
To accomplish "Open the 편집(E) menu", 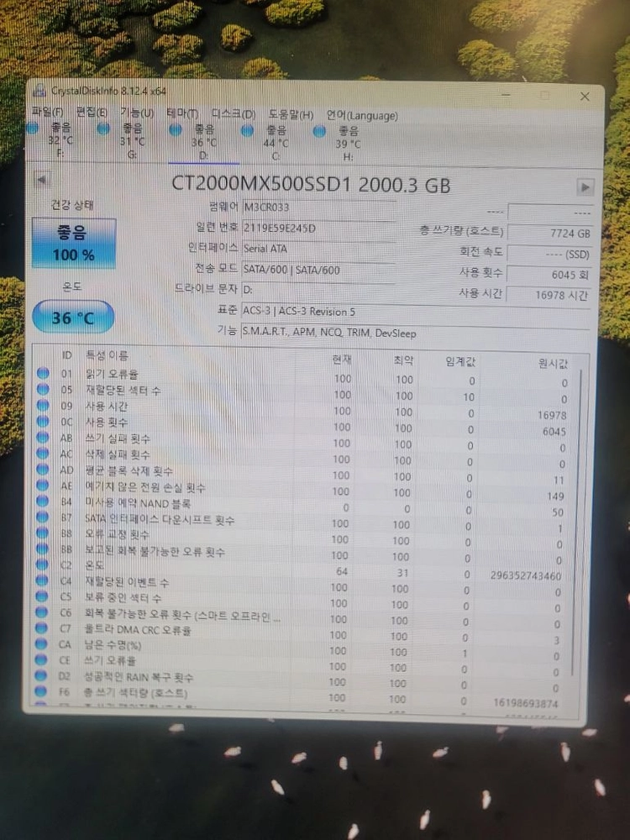I will point(91,112).
